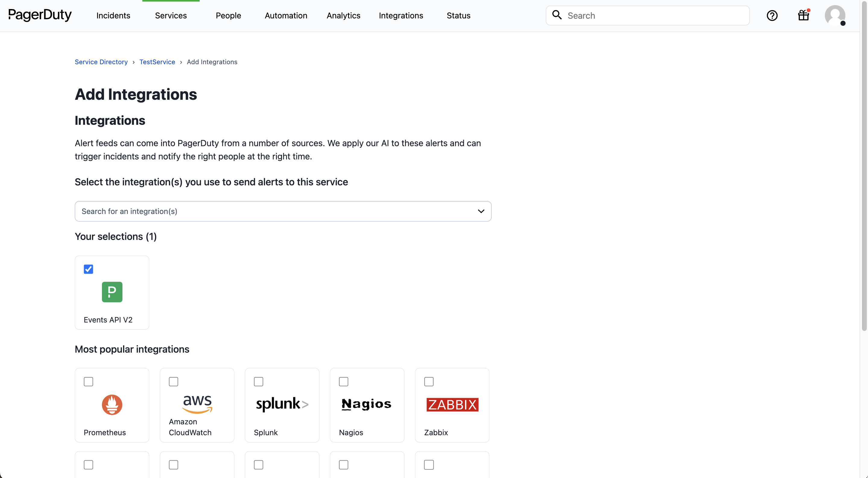Expand the integration search dropdown arrow
Image resolution: width=868 pixels, height=478 pixels.
pyautogui.click(x=481, y=211)
